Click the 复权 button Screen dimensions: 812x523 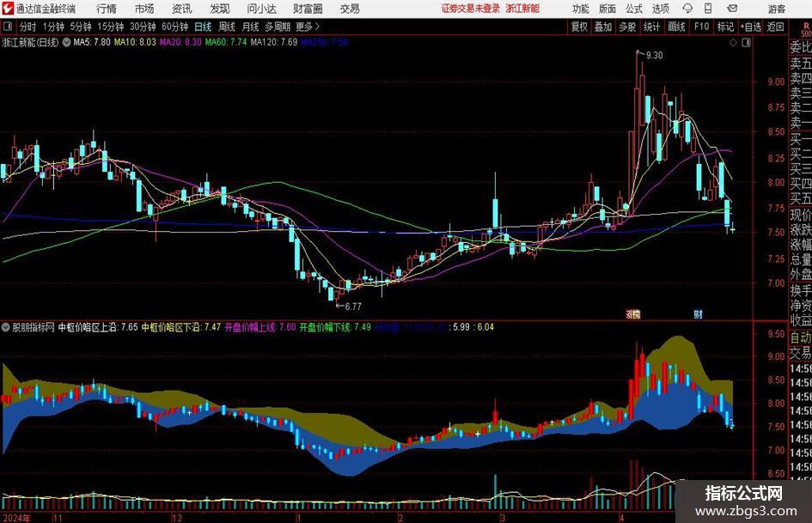[579, 27]
